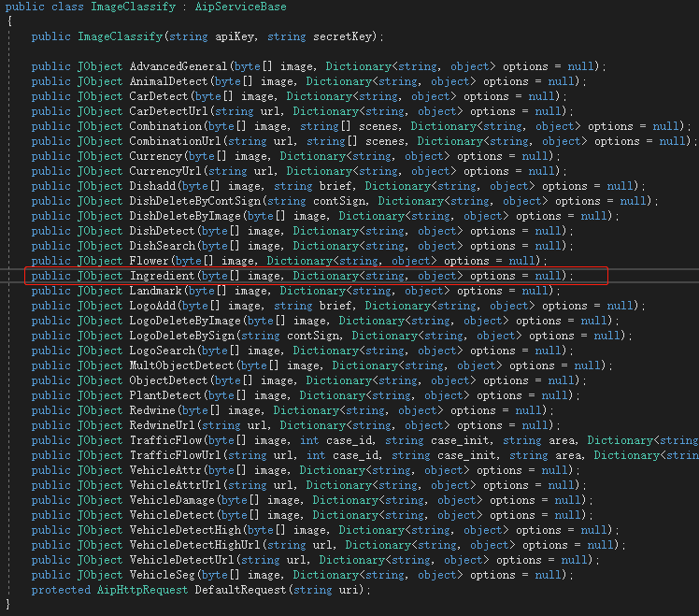Click the secretKey constructor parameter
Viewport: 699px width, 616px height.
(342, 36)
